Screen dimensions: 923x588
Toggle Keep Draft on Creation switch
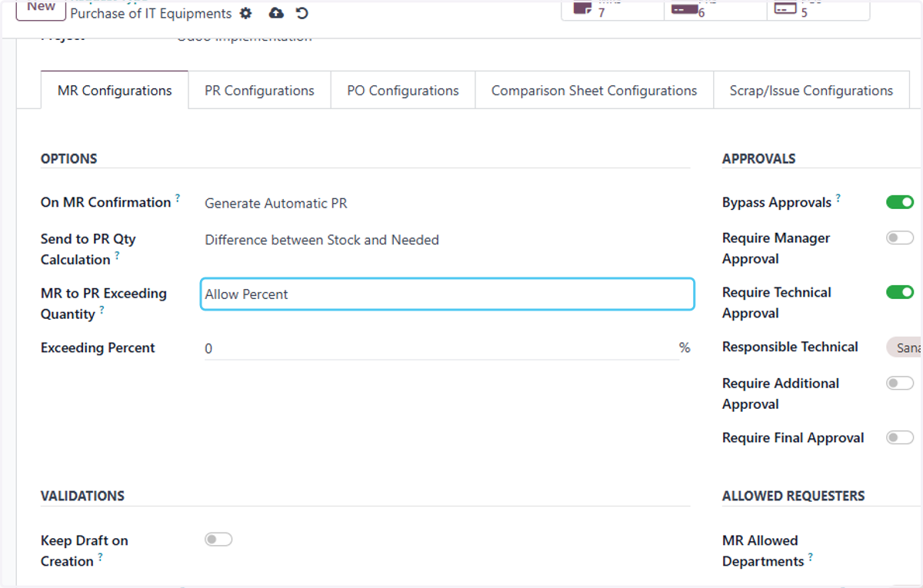point(218,540)
